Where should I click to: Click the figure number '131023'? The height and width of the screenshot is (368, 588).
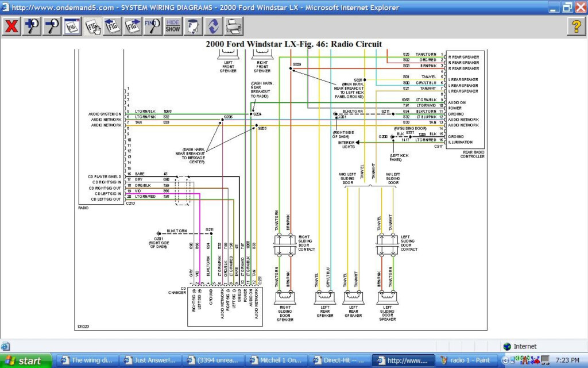pos(83,327)
